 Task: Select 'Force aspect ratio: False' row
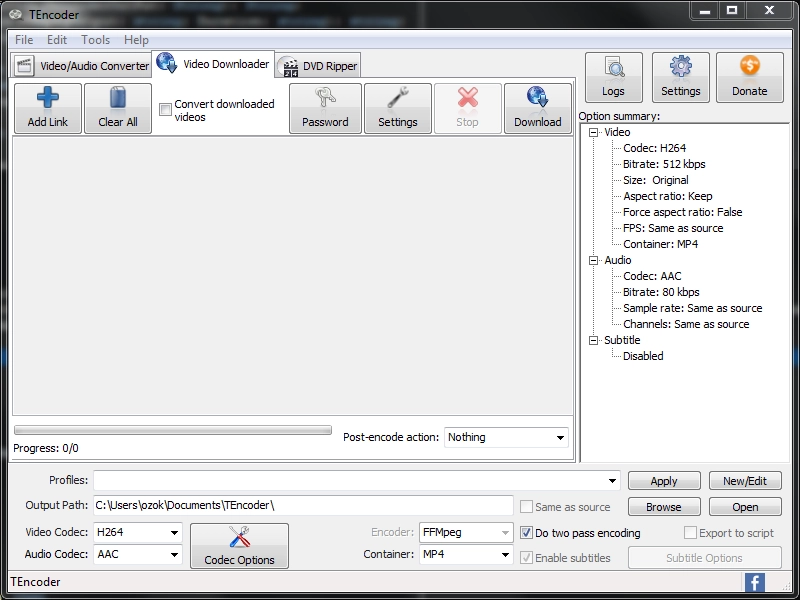click(683, 212)
